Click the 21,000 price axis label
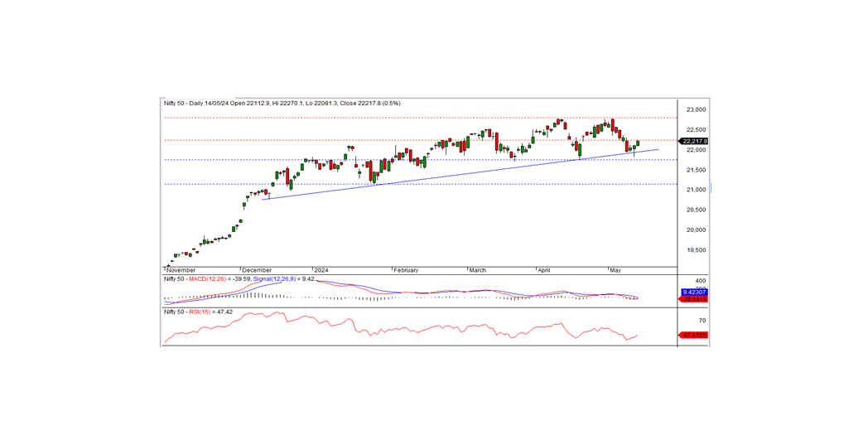 click(695, 190)
